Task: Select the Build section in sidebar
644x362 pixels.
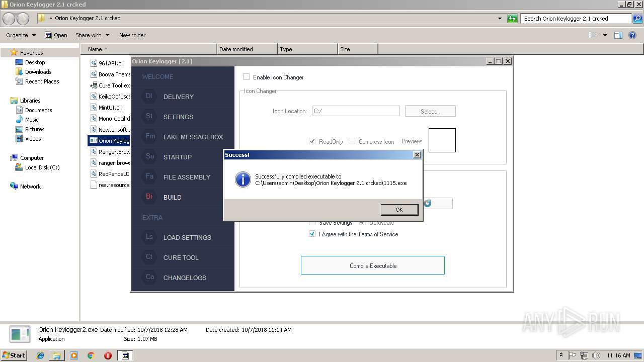Action: pyautogui.click(x=172, y=197)
